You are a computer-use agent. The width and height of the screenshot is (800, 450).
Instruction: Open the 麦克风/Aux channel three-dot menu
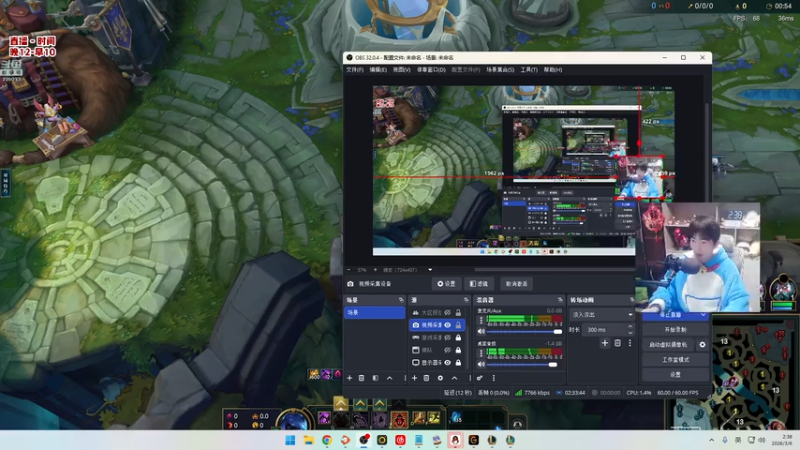click(481, 320)
